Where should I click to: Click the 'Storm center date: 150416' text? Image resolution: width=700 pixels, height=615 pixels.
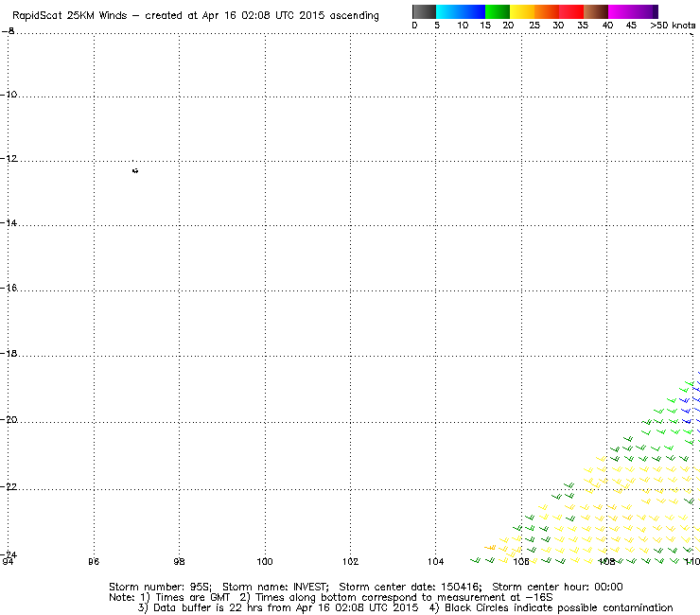[411, 587]
